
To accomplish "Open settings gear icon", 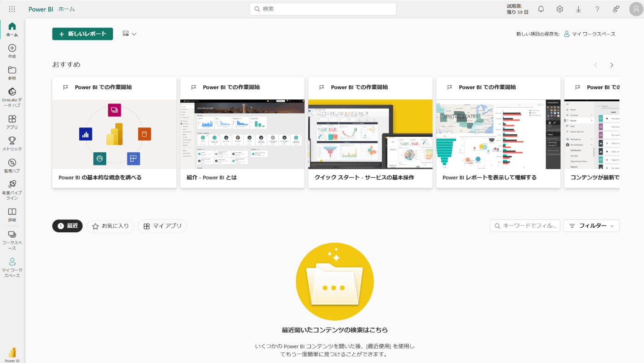I will point(560,9).
